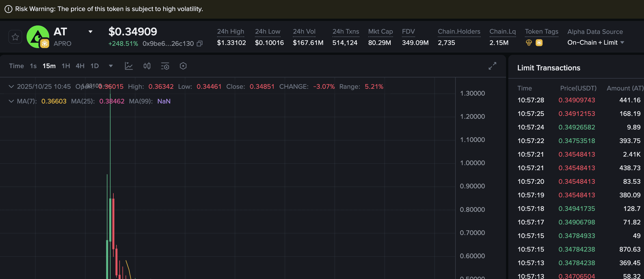Click the Chain.Holders label
Screen dimensions: 644x279
tap(459, 32)
